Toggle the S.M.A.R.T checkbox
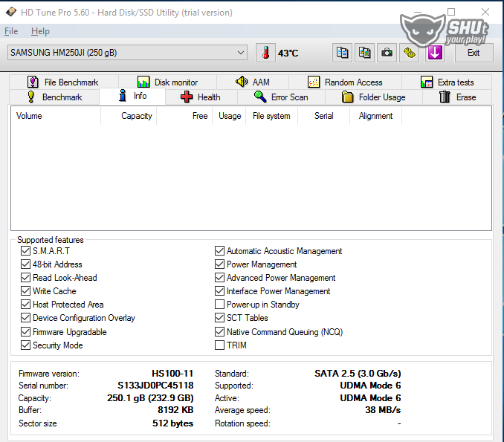504x442 pixels. point(26,251)
